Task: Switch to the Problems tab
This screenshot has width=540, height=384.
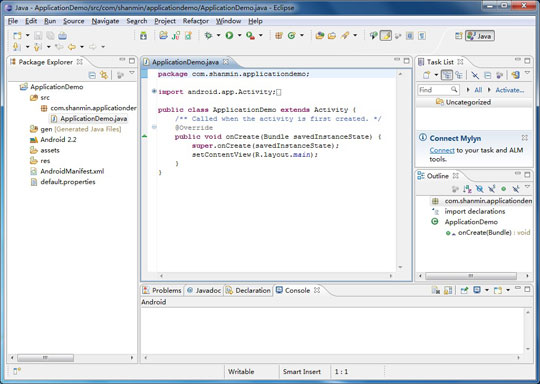Action: (x=162, y=290)
